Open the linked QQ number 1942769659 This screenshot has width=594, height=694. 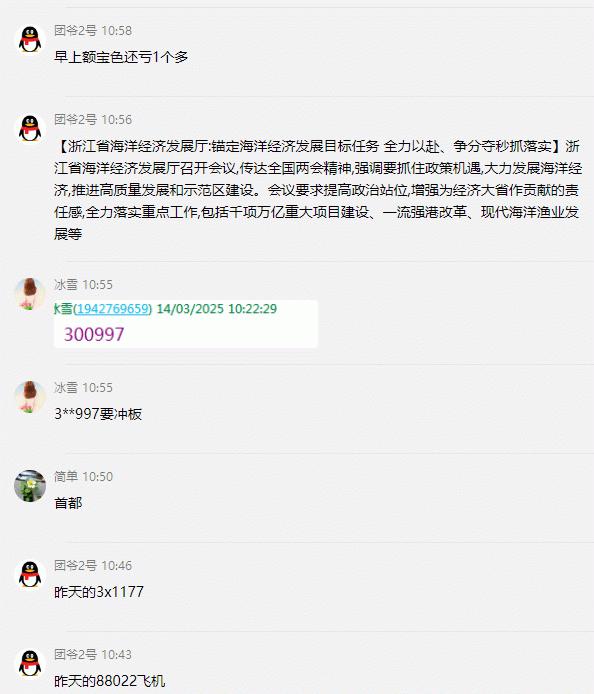pos(113,308)
